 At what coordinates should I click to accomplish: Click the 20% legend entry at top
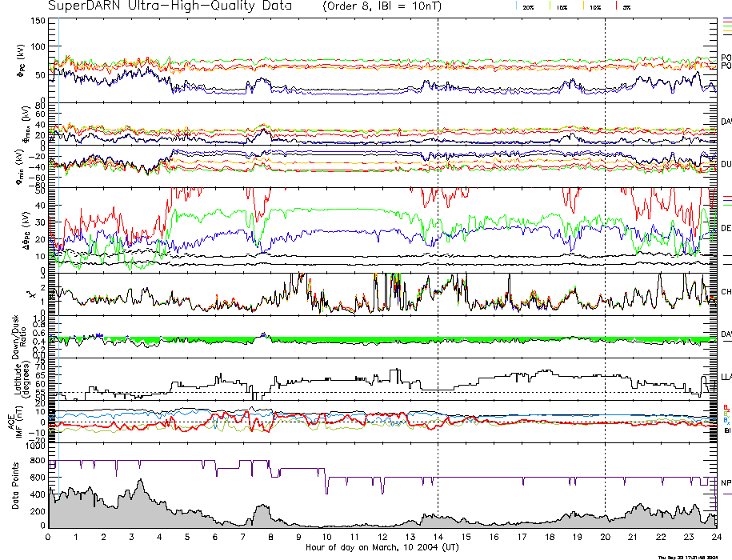pos(528,6)
